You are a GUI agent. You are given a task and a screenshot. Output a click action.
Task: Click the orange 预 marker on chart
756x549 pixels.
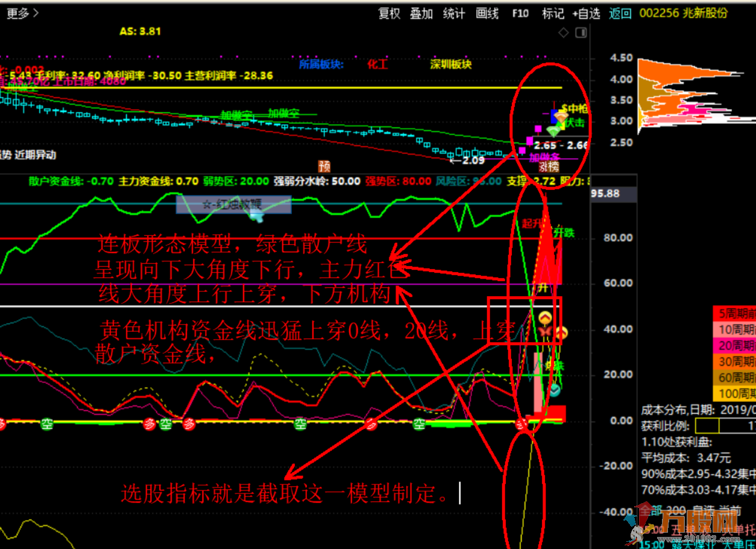(x=325, y=166)
